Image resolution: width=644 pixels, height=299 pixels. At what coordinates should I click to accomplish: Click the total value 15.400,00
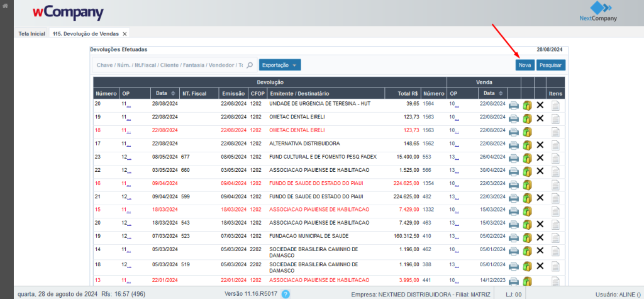click(408, 157)
